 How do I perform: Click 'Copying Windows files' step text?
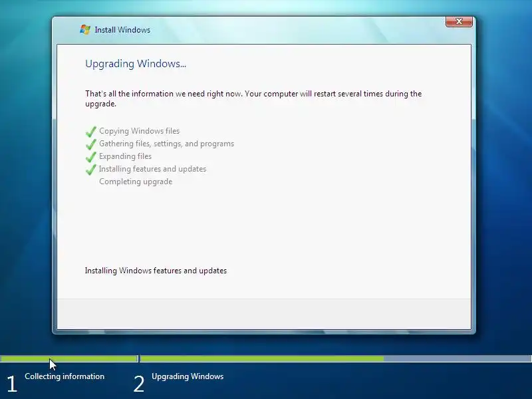click(140, 131)
